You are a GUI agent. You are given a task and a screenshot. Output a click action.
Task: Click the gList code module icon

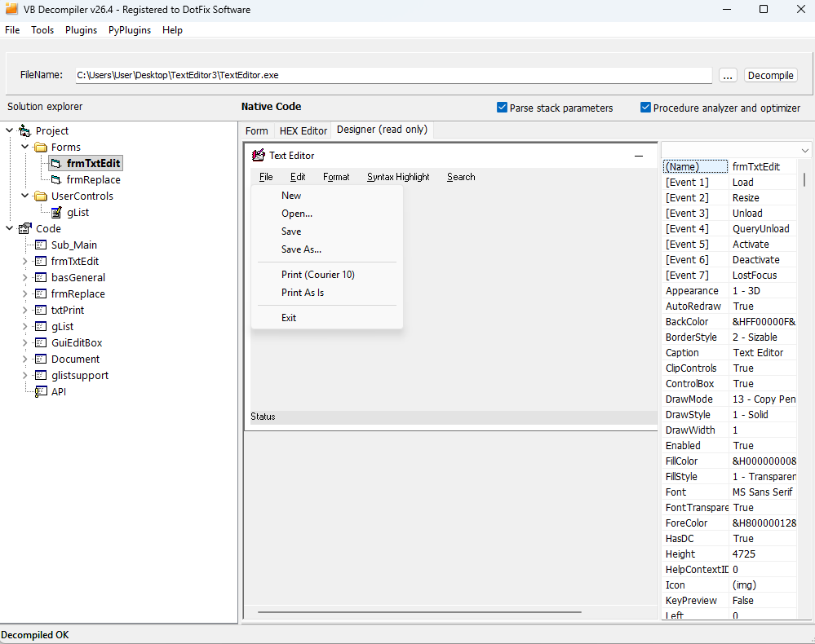click(x=41, y=326)
